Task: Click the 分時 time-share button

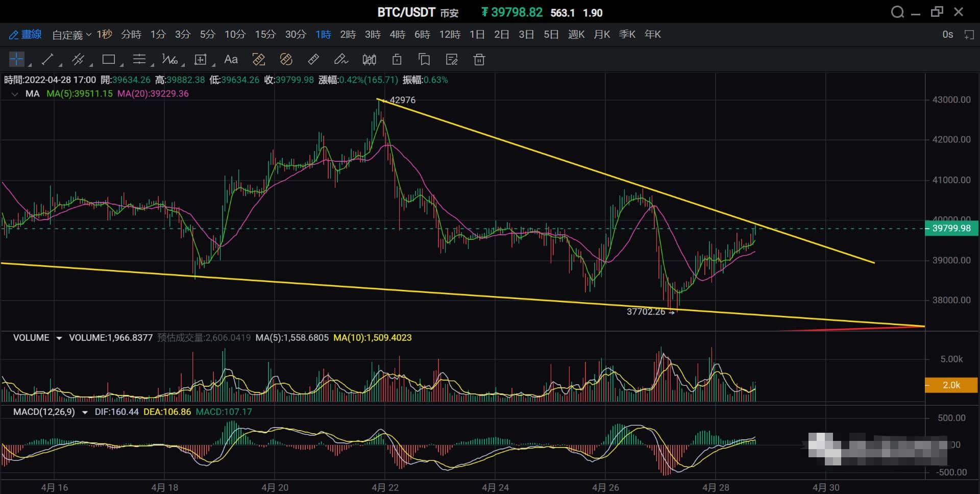Action: tap(131, 34)
